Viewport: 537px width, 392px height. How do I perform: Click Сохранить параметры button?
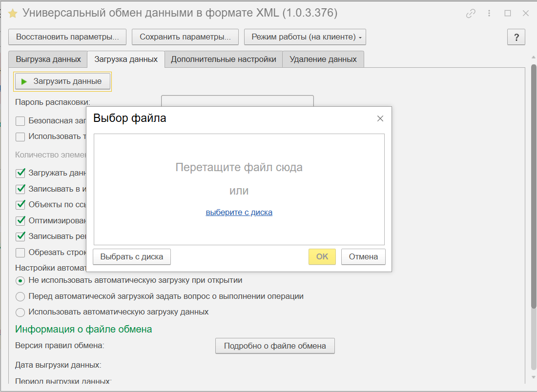[185, 37]
